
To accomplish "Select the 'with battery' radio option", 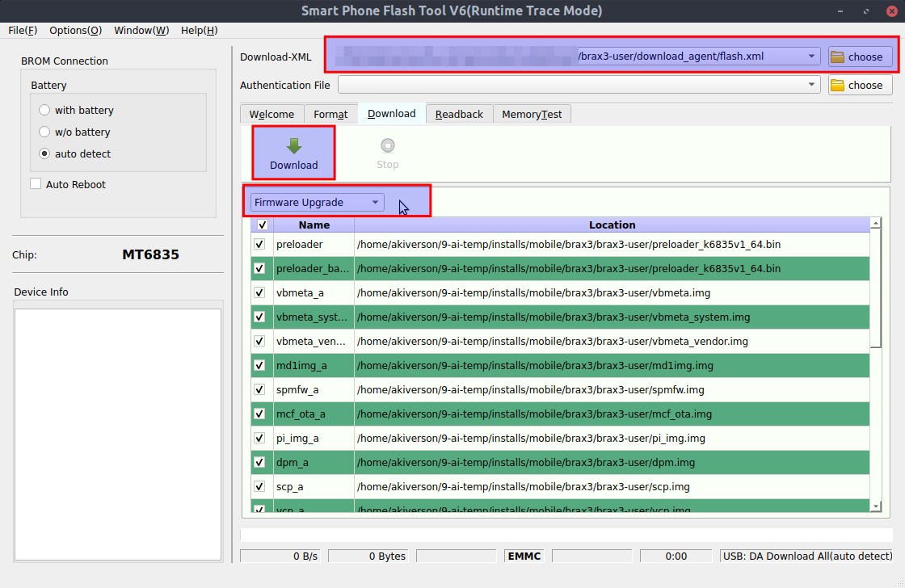I will click(44, 110).
